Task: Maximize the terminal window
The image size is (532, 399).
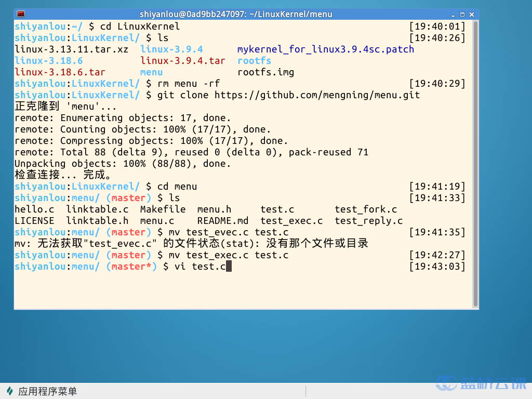Action: (462, 15)
